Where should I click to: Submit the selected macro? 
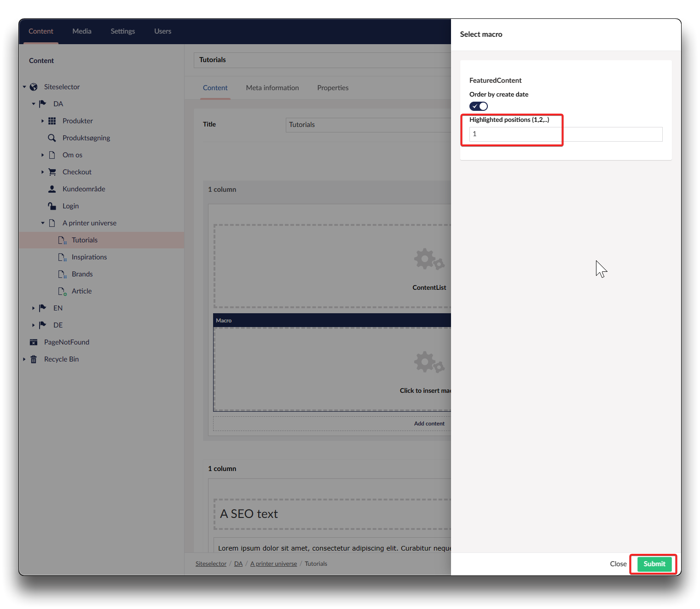654,564
